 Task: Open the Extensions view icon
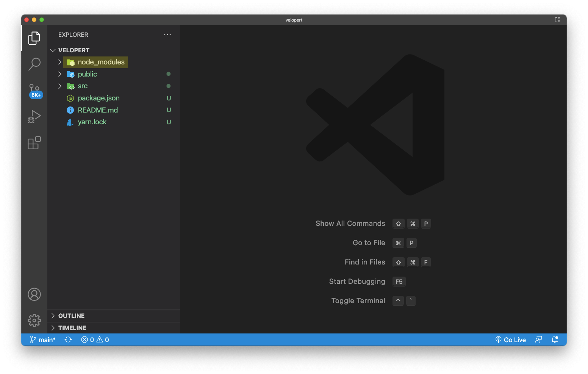(x=34, y=143)
